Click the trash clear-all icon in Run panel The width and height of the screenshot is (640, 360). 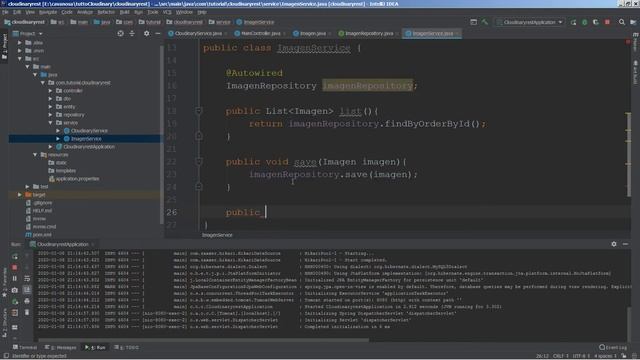(x=27, y=312)
